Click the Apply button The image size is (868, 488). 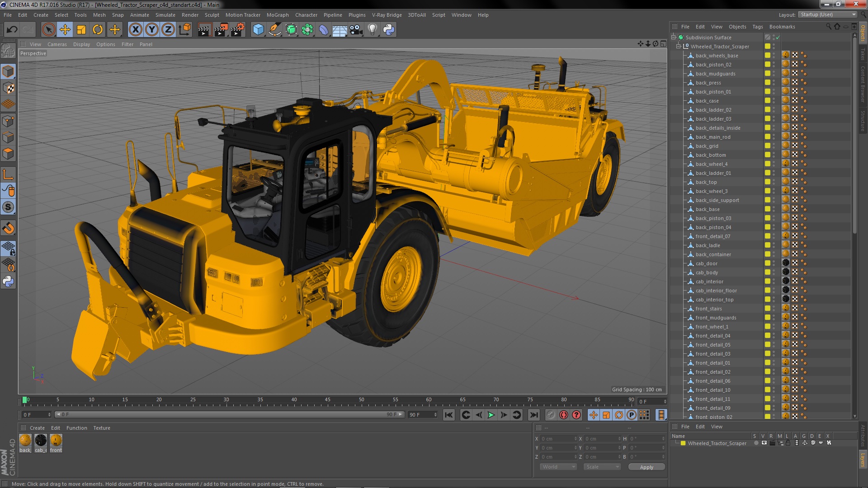click(x=646, y=467)
